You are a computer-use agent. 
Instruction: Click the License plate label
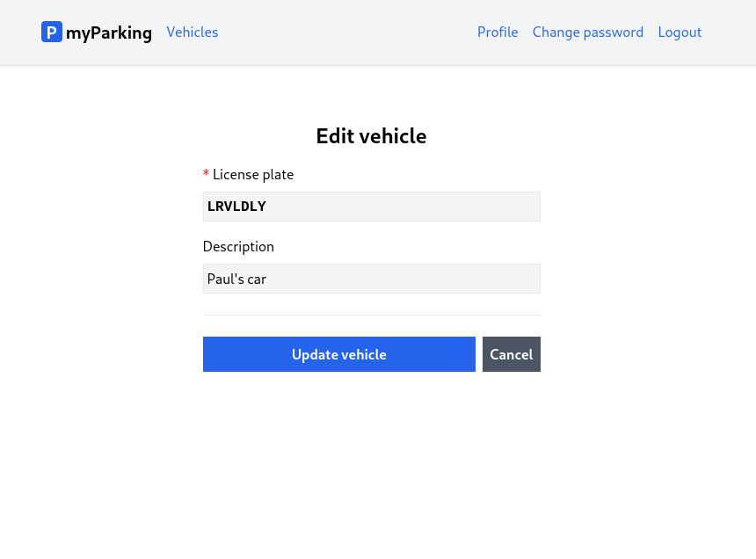(252, 174)
